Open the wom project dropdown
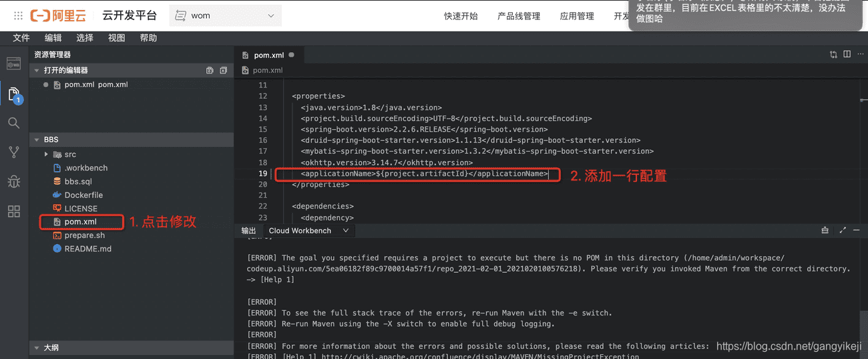This screenshot has width=868, height=359. 226,15
